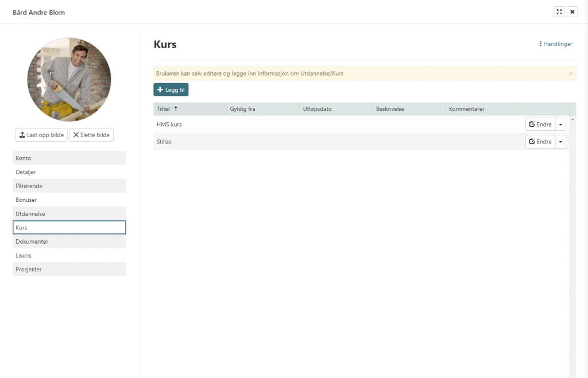Upload picture with Last opp bilde

[x=41, y=135]
